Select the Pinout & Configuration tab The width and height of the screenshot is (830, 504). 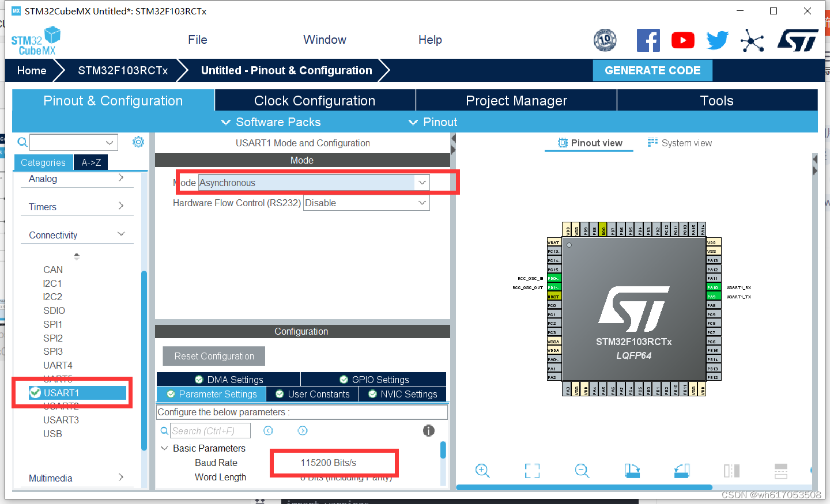tap(113, 100)
